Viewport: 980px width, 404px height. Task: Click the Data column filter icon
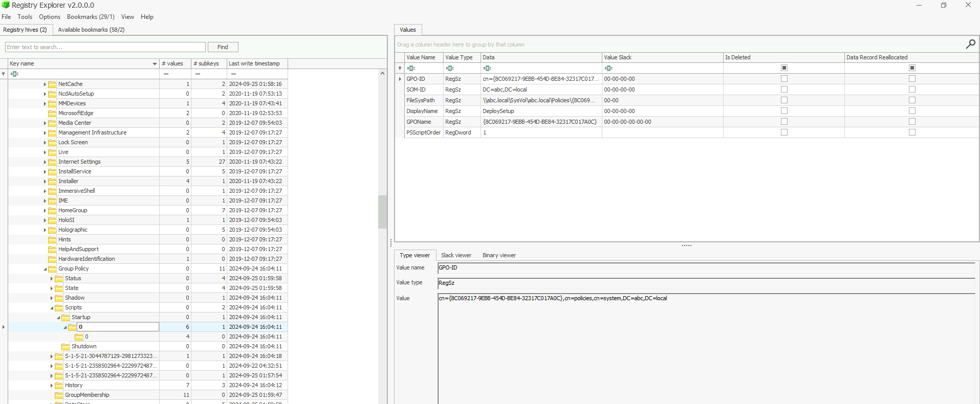coord(487,68)
